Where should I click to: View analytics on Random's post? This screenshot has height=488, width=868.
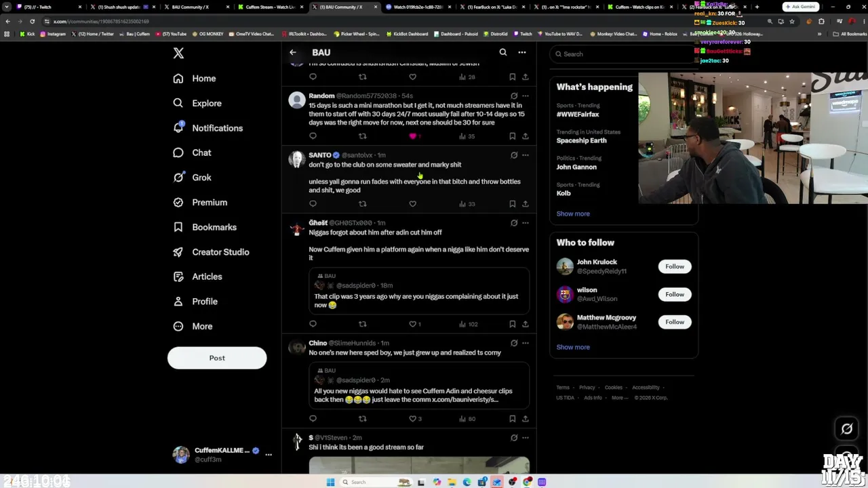[467, 136]
